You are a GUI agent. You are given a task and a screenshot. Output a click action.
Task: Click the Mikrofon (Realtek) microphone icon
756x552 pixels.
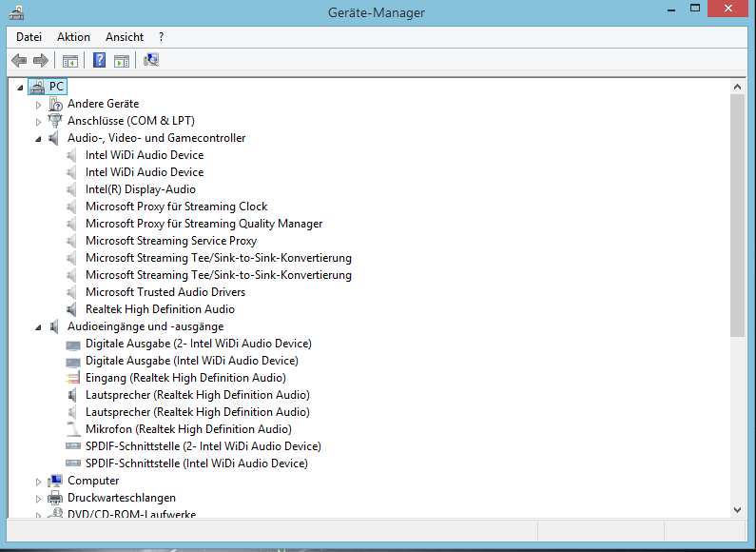[73, 429]
